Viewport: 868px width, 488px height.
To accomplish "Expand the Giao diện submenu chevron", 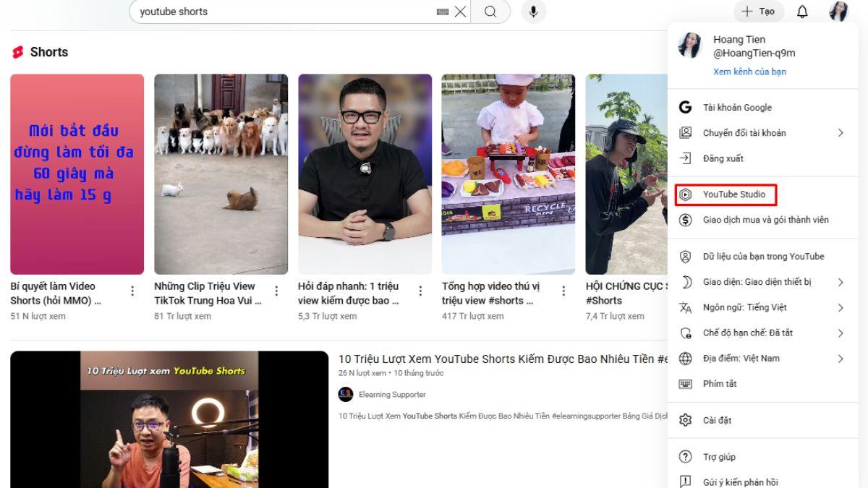I will (841, 282).
